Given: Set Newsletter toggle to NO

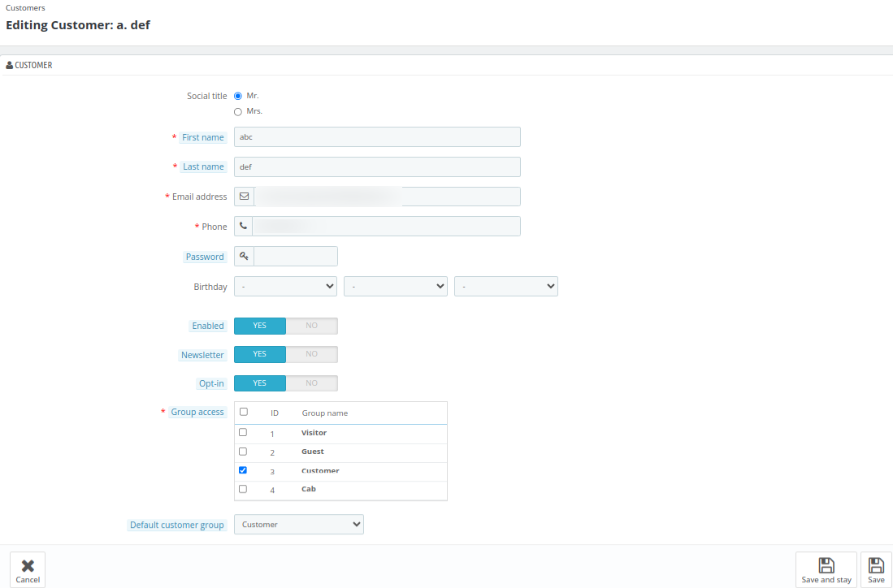Looking at the screenshot, I should pyautogui.click(x=311, y=354).
